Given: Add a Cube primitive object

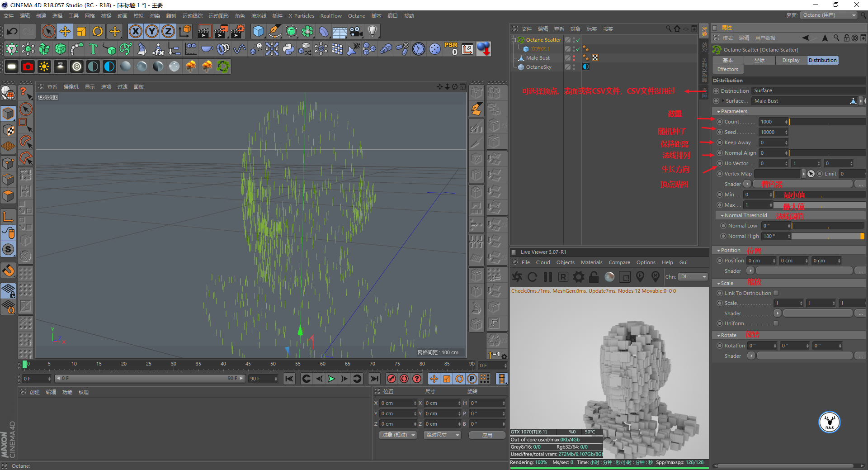Looking at the screenshot, I should [x=258, y=31].
